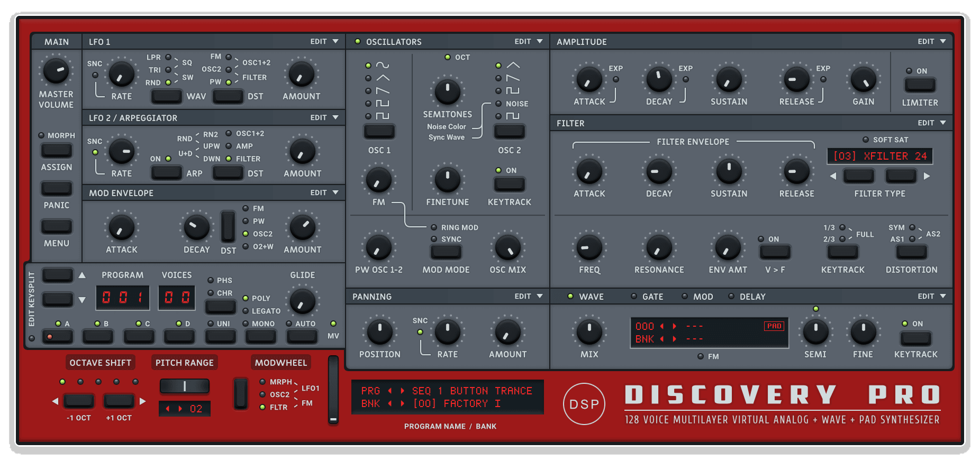
Task: Select OSC 1 sawtooth waveform icon
Action: pos(382,91)
